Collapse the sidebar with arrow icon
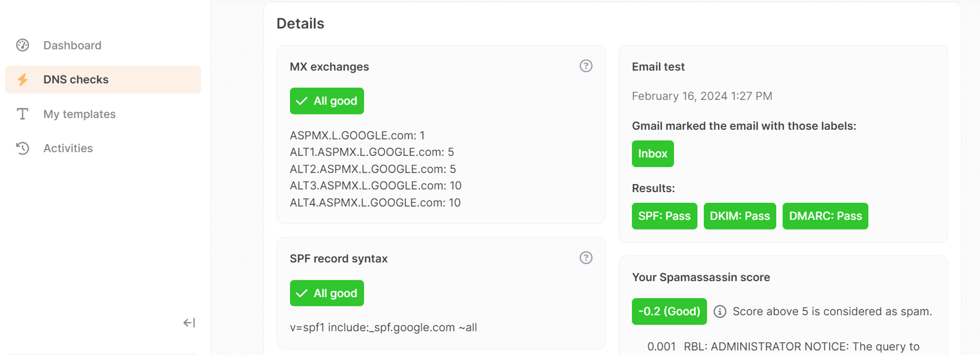The width and height of the screenshot is (980, 355). click(x=189, y=323)
